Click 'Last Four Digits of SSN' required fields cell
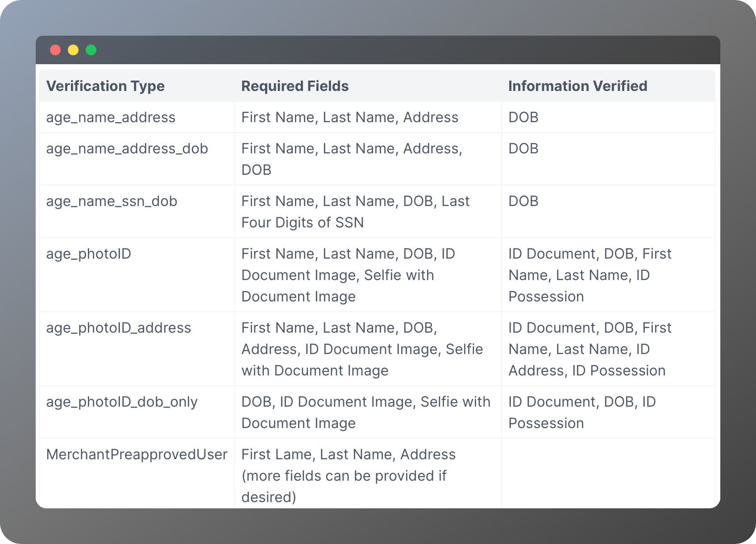The image size is (756, 544). coord(368,212)
